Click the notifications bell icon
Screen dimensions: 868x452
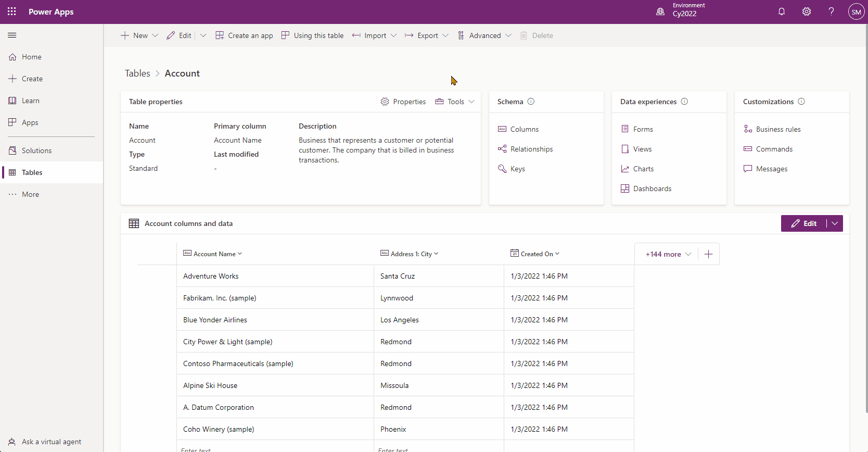781,11
